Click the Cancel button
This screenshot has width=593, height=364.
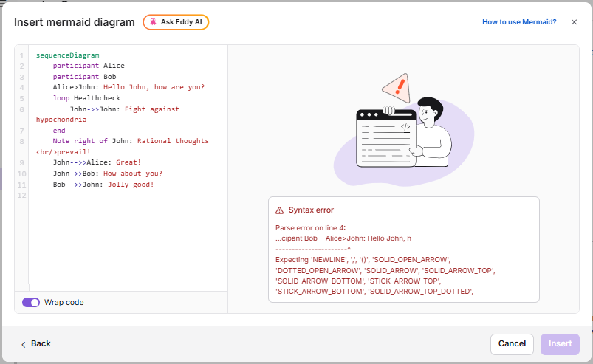(512, 344)
